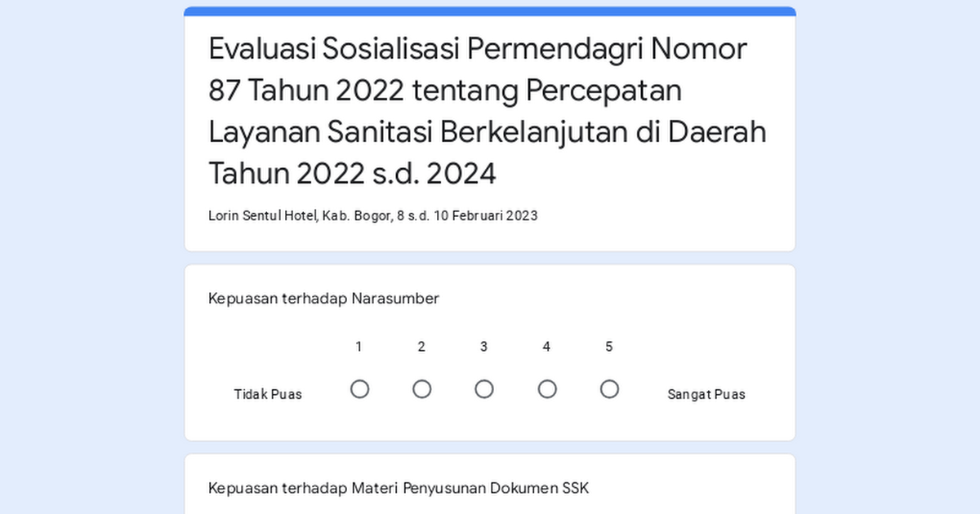Click the "Tidak Puas" scale label
The width and height of the screenshot is (980, 514).
(268, 394)
